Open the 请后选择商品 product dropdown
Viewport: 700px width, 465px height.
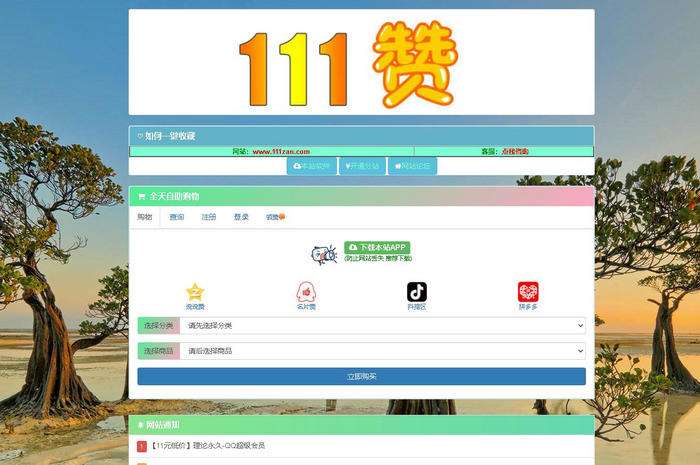(x=383, y=351)
